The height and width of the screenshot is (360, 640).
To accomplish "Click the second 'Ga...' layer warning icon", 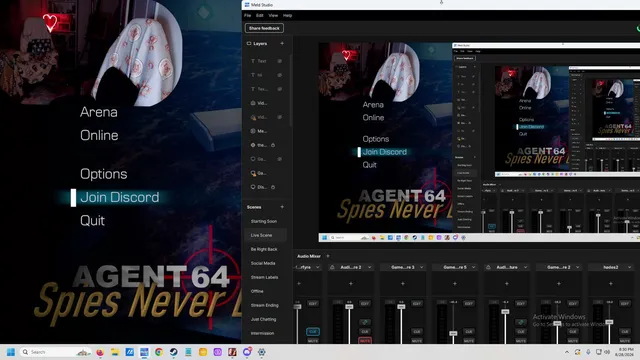I will [253, 173].
